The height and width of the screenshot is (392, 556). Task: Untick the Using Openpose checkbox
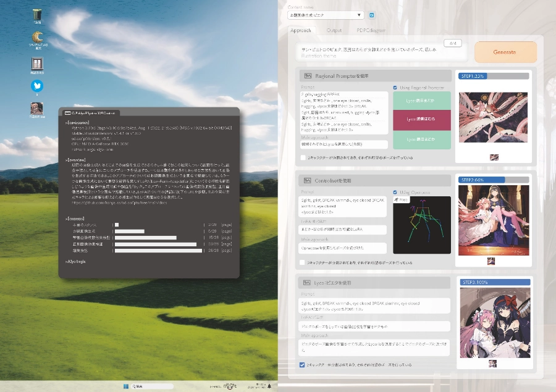395,192
